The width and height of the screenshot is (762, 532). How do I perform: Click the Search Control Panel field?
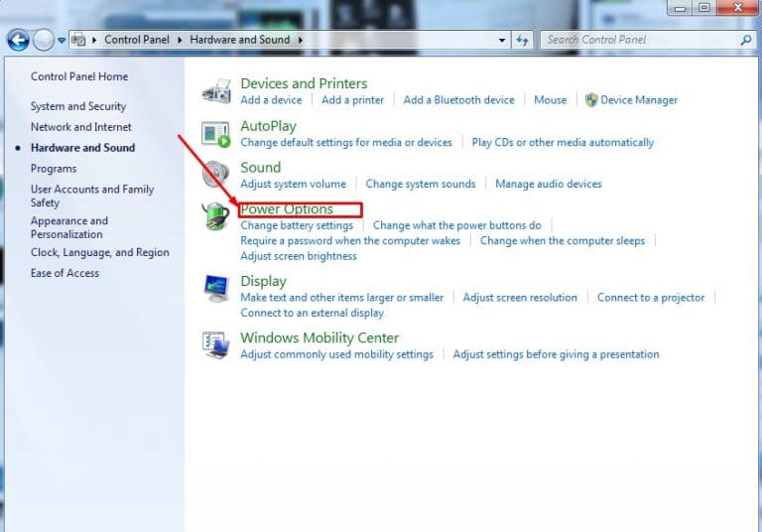click(x=640, y=40)
